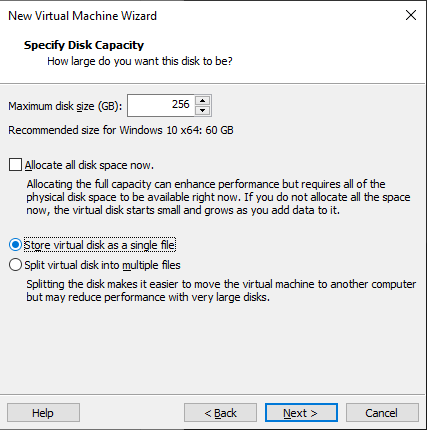
Task: Increase disk size with the up arrow
Action: (202, 101)
